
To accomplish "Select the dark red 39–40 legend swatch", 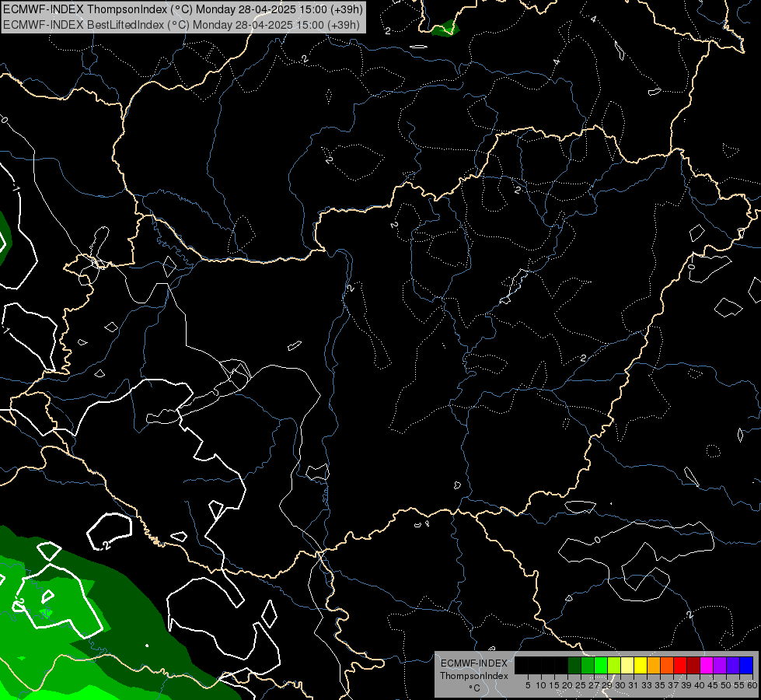I will [x=694, y=665].
